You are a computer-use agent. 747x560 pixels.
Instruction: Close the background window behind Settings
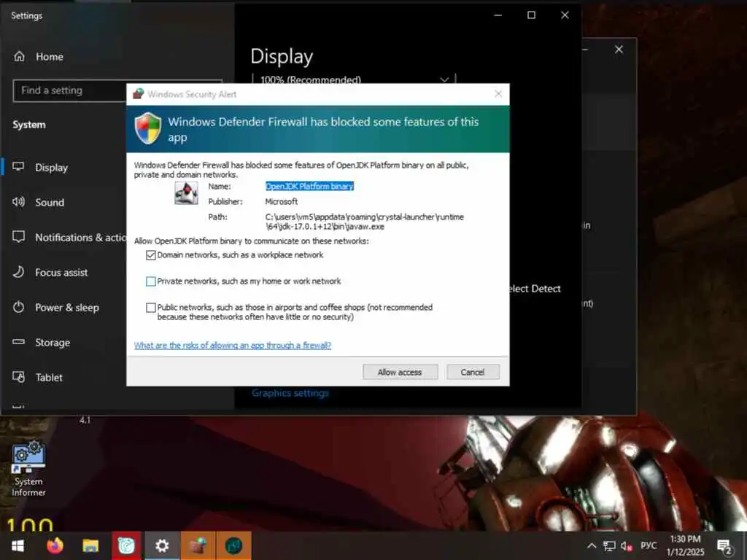pyautogui.click(x=619, y=50)
